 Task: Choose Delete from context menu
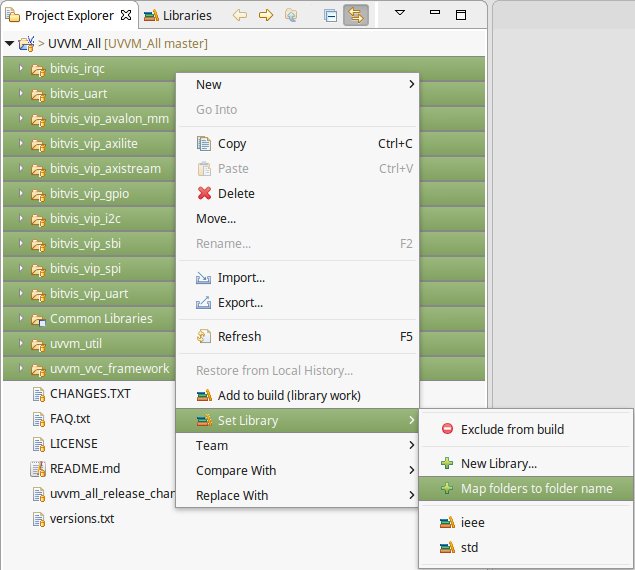[x=297, y=193]
